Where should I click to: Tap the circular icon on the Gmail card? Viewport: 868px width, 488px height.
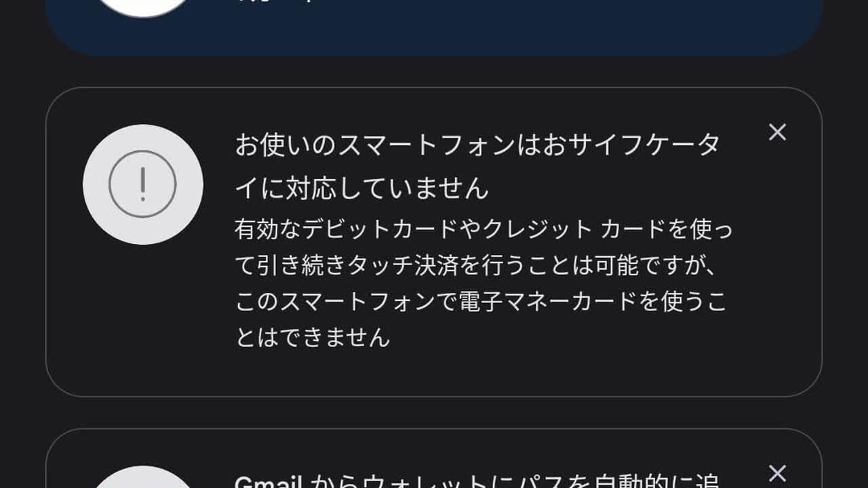click(x=142, y=477)
